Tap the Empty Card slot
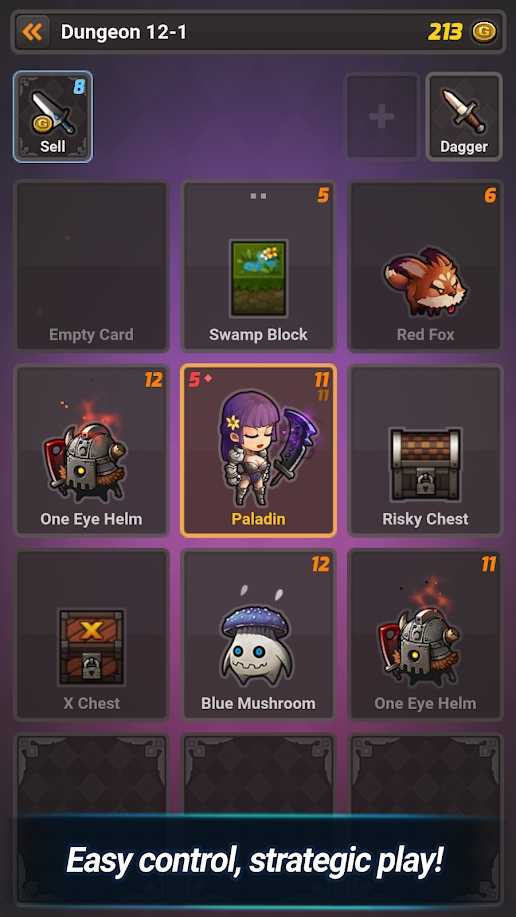516x917 pixels. coord(91,266)
